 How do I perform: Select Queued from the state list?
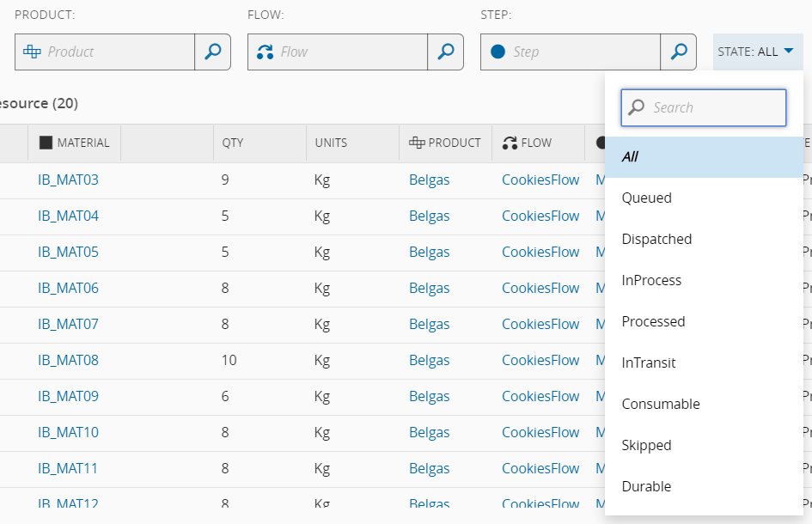647,198
